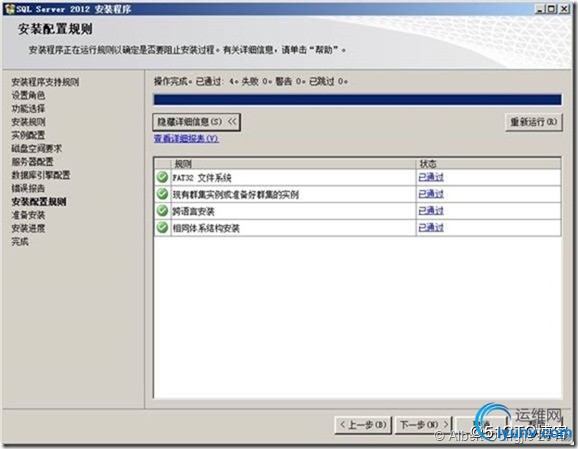578x449 pixels.
Task: Select 设置角色 step in sidebar
Action: (x=28, y=95)
